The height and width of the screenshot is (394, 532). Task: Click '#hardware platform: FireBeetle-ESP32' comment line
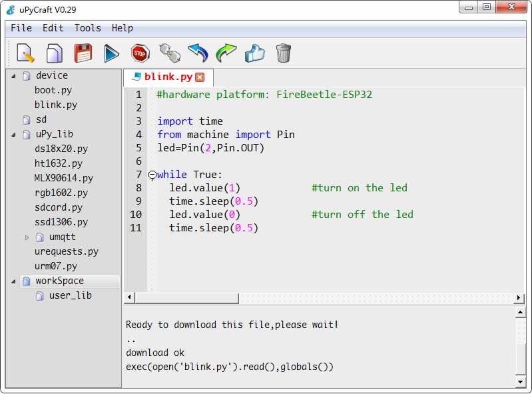pos(264,95)
